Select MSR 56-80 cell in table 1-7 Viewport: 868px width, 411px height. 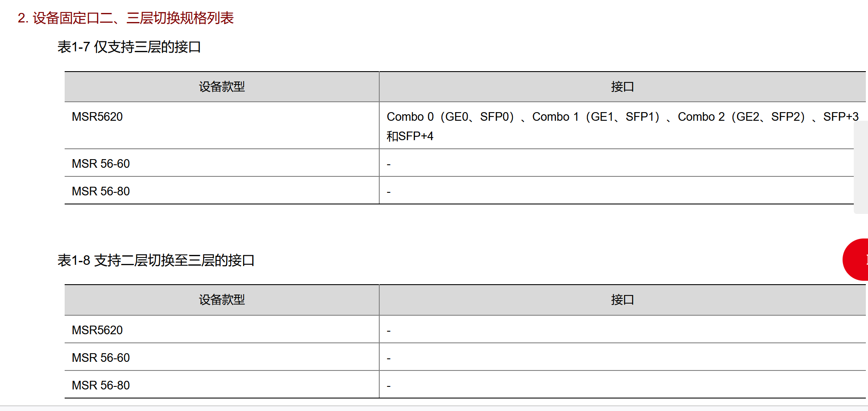[x=101, y=191]
